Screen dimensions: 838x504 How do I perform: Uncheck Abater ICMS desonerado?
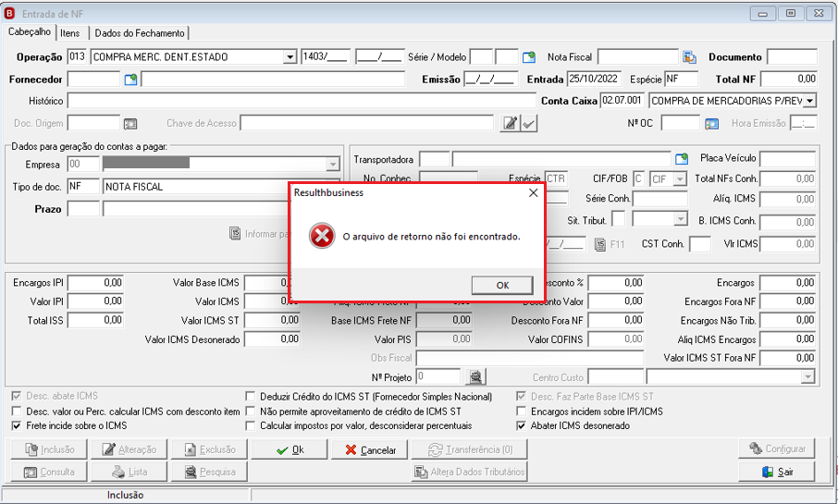point(521,426)
